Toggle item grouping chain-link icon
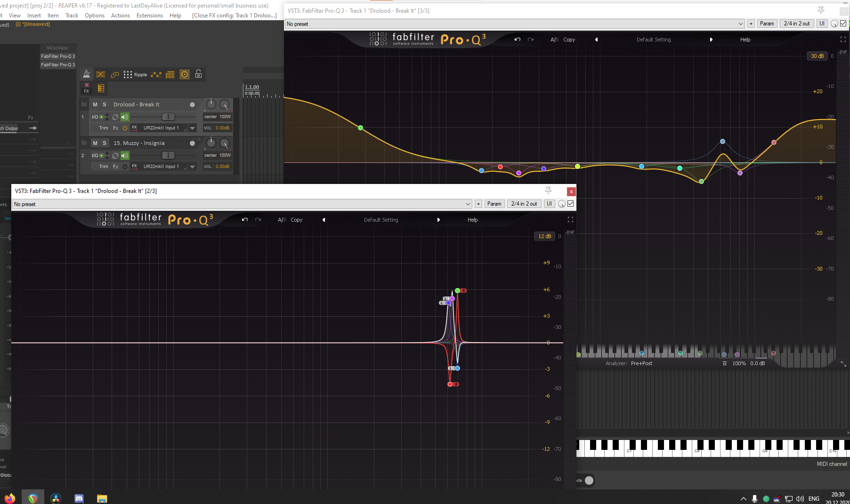 (114, 74)
